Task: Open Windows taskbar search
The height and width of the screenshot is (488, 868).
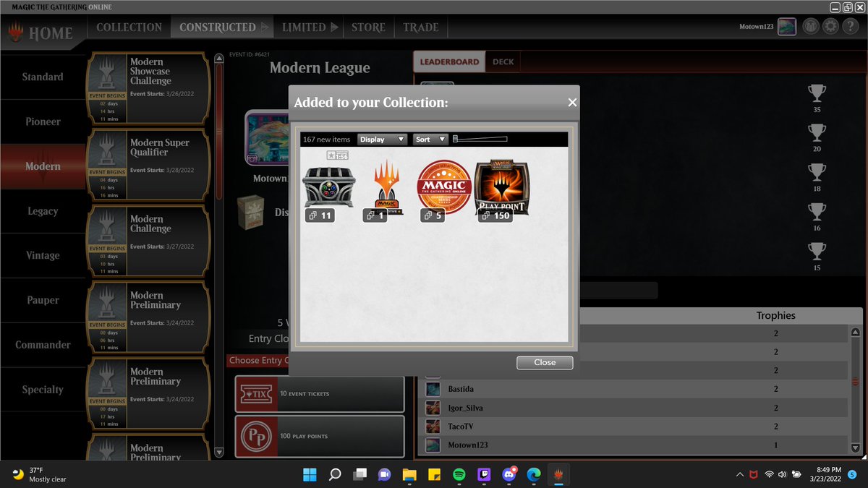Action: (335, 474)
